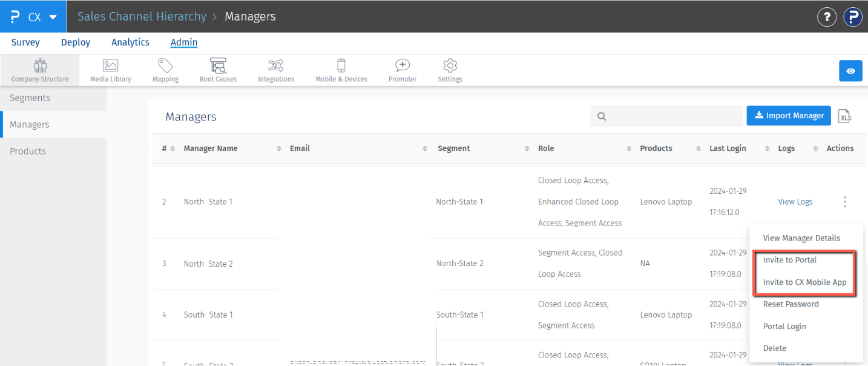Toggle the blue eye preview button
The width and height of the screenshot is (868, 366).
850,71
